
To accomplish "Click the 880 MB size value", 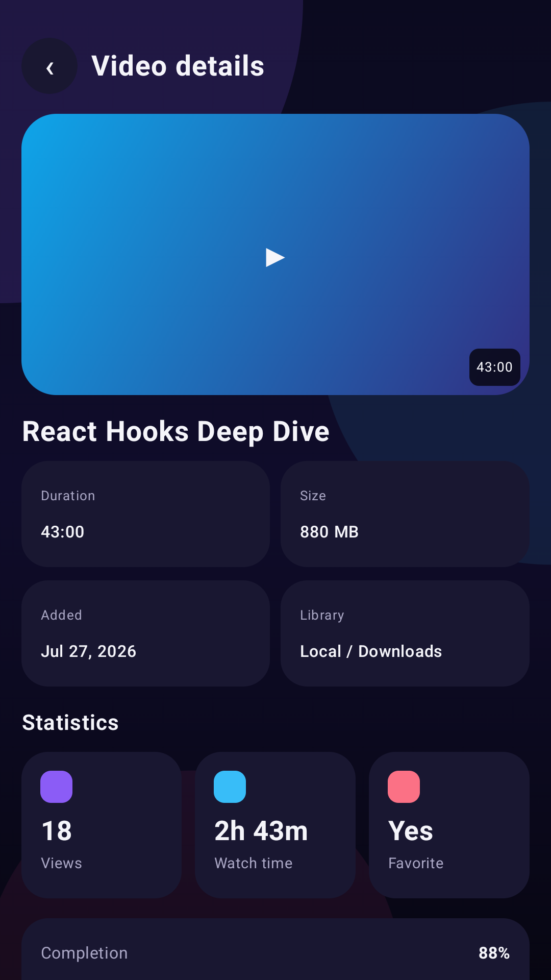I will [329, 532].
